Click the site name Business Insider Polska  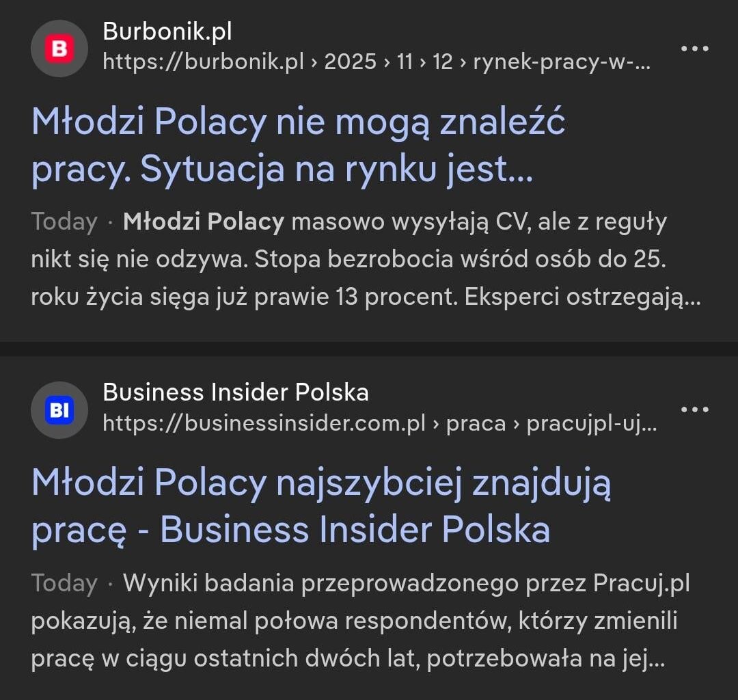click(235, 392)
